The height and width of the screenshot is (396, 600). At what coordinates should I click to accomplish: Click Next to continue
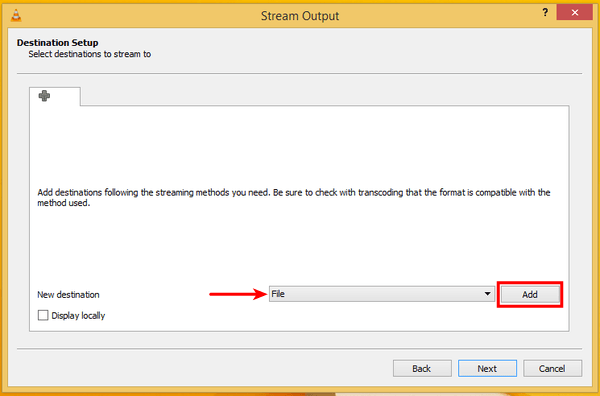click(x=487, y=368)
